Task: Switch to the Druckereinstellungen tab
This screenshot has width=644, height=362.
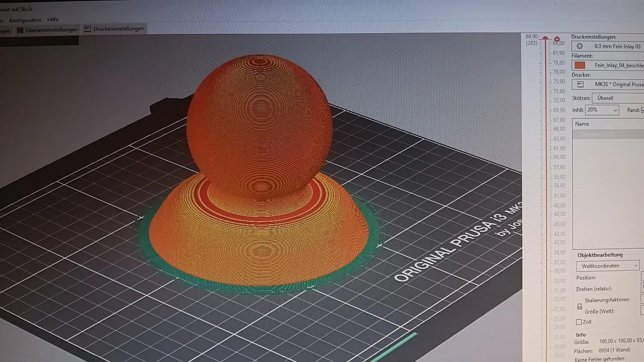Action: coord(114,29)
